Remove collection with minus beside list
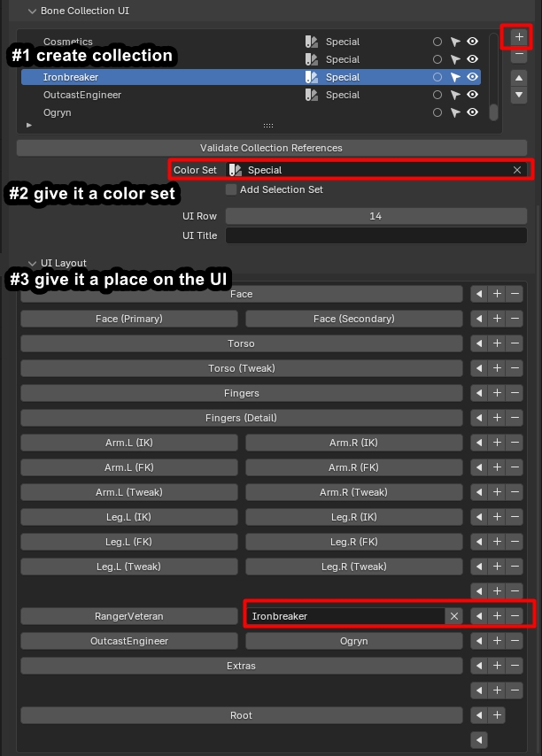 point(519,54)
